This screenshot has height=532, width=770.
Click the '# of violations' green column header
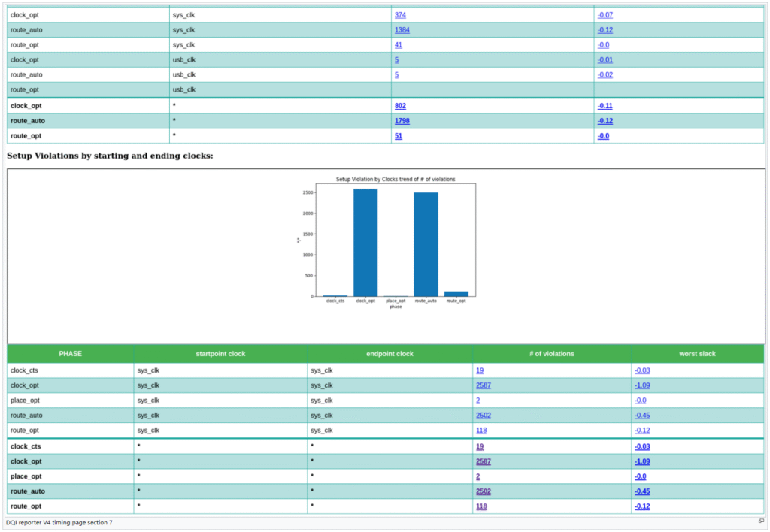[x=552, y=354]
